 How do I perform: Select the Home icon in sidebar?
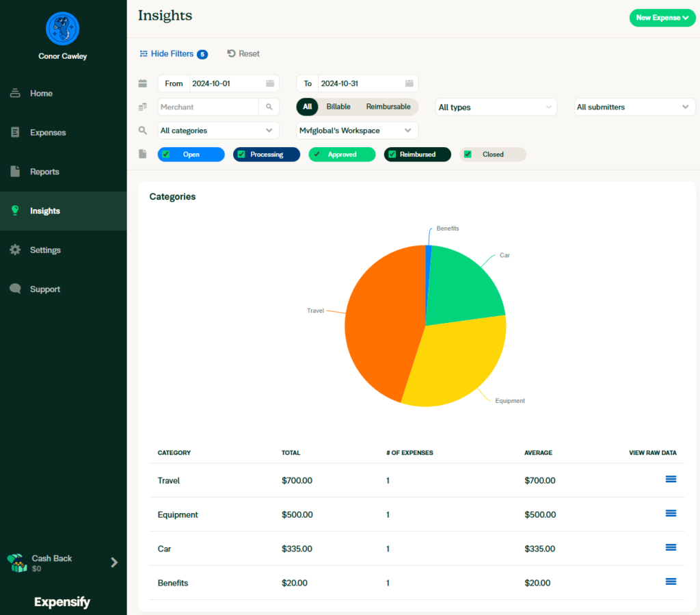[x=14, y=93]
